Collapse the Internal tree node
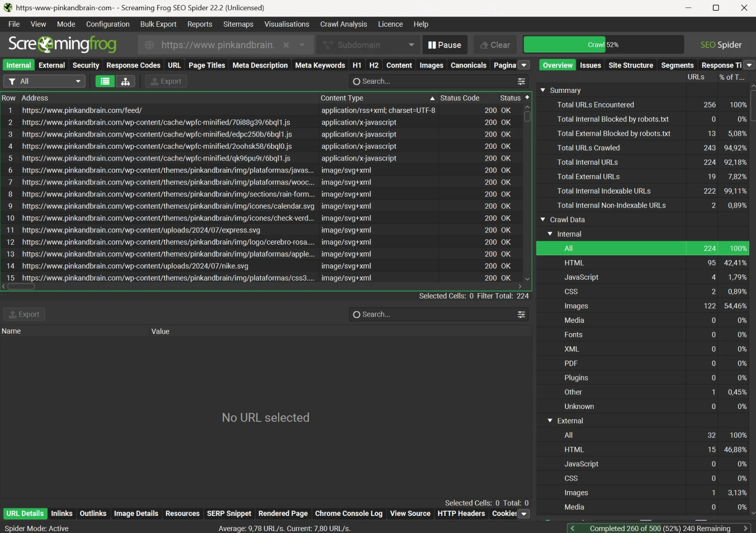The height and width of the screenshot is (533, 756). [550, 234]
